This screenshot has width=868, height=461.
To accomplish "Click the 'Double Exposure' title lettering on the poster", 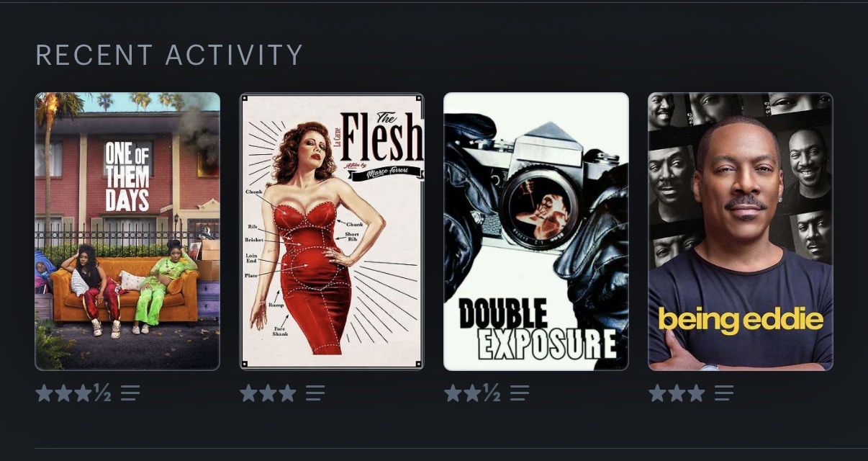I will pos(538,329).
